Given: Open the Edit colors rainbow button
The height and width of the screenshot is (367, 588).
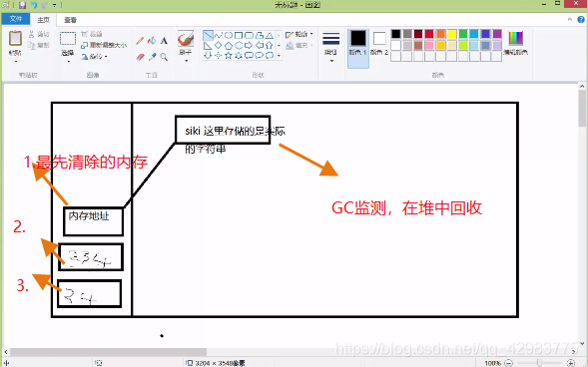Looking at the screenshot, I should pos(516,43).
